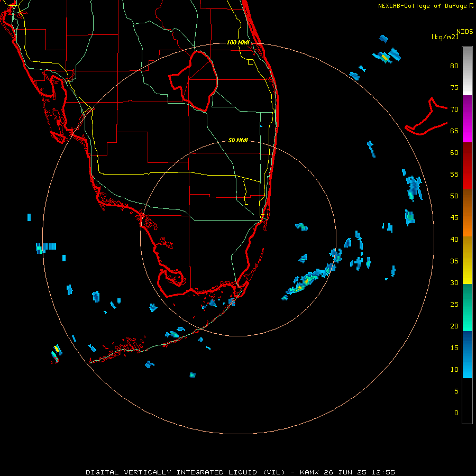Click the kg/m2 units label
This screenshot has width=476, height=476.
pos(445,37)
